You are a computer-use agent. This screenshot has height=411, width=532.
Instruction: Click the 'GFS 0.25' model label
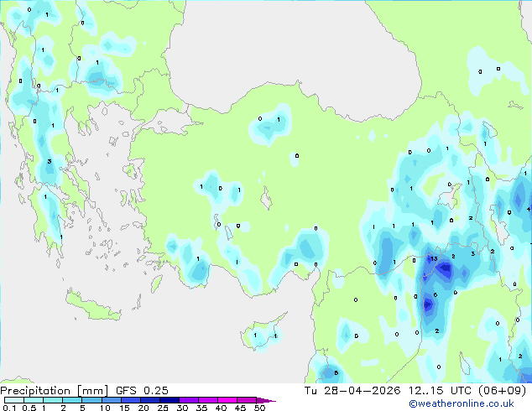coord(142,391)
